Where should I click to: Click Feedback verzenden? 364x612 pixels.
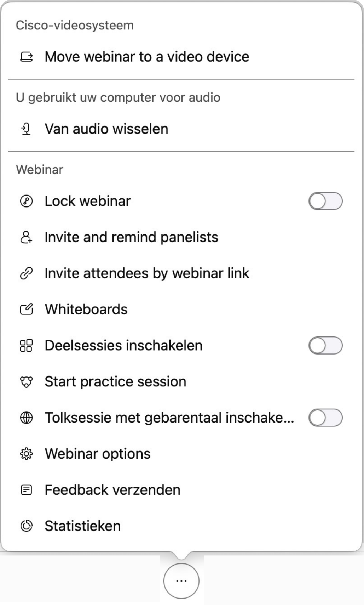[112, 490]
